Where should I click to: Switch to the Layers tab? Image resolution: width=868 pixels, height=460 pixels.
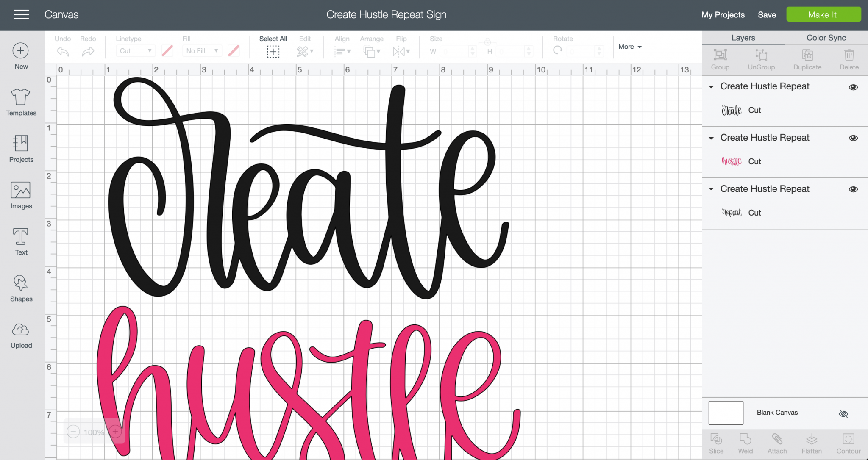(743, 38)
